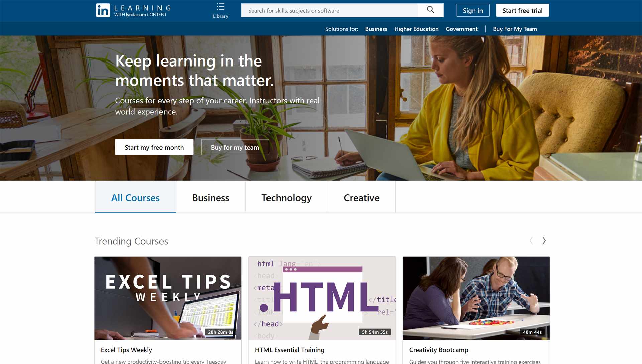
Task: Click the Buy for my team button
Action: [x=235, y=147]
